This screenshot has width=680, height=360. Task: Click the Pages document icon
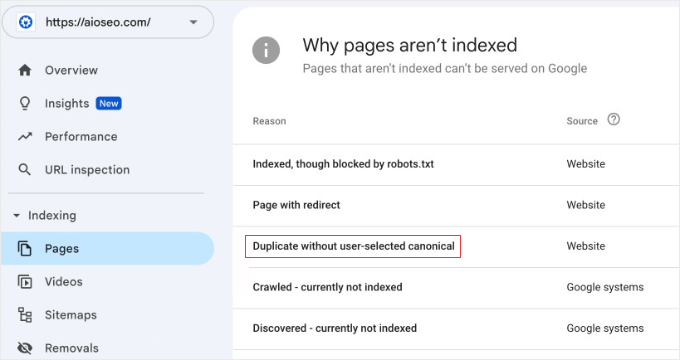coord(25,249)
